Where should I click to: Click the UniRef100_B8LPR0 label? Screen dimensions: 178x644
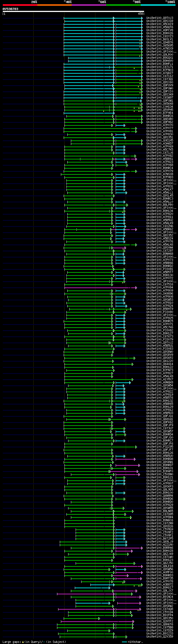tap(160, 205)
